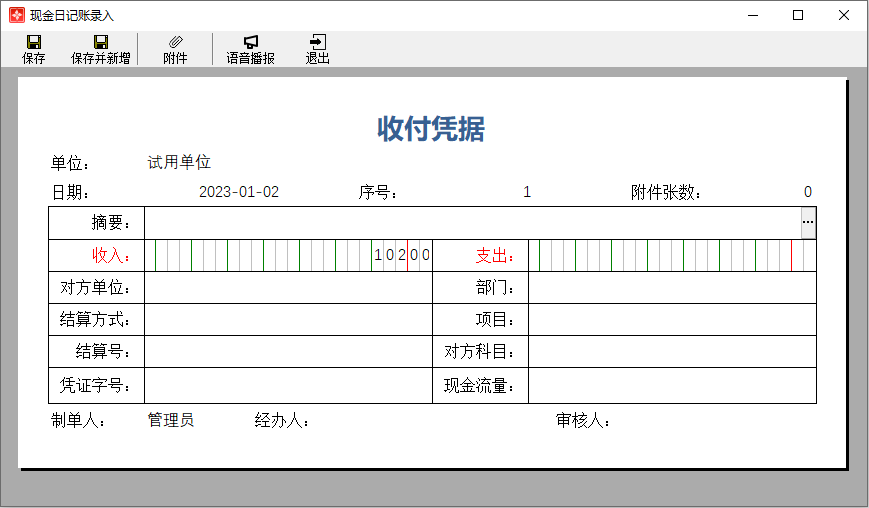Click the 序号 value 1
The width and height of the screenshot is (869, 508).
527,192
